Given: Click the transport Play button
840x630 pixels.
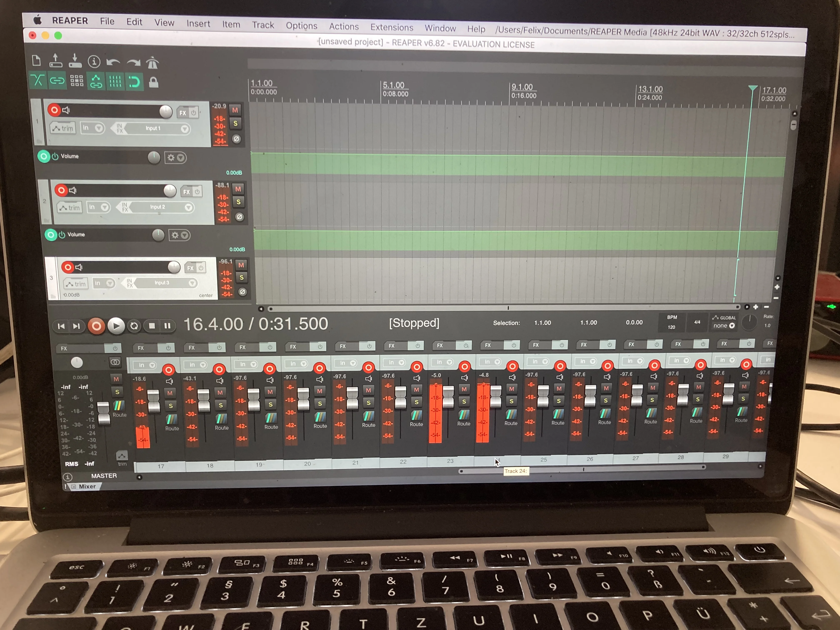Looking at the screenshot, I should pos(116,326).
